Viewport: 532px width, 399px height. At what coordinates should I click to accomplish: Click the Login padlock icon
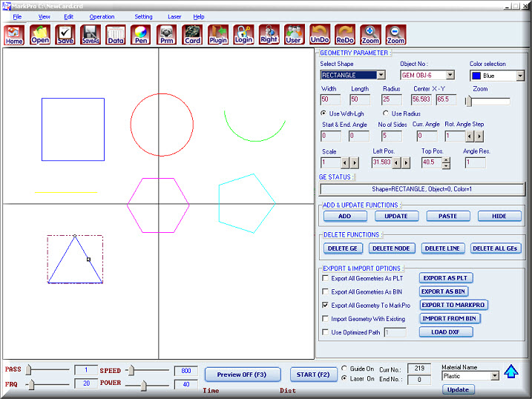tap(243, 35)
